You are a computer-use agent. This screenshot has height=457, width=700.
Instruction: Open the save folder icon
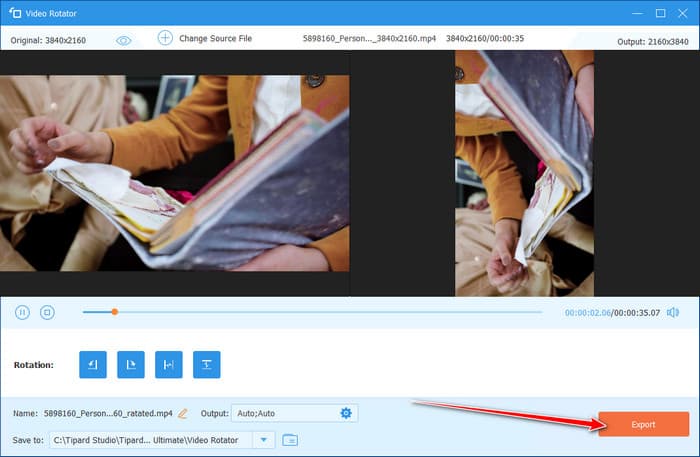coord(290,440)
